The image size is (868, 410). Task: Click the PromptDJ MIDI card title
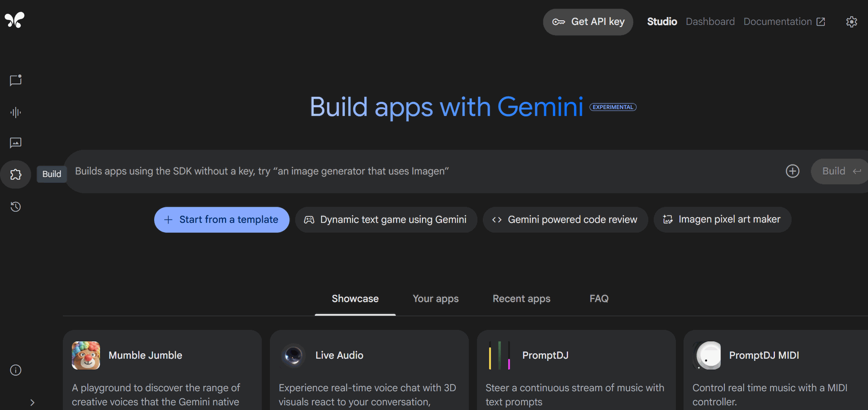pyautogui.click(x=764, y=355)
